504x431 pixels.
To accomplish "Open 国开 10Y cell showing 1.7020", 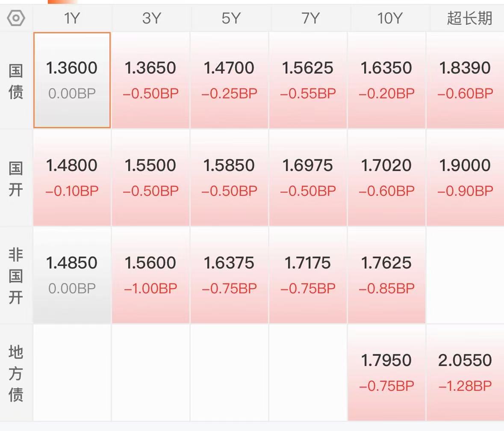I will [x=387, y=178].
